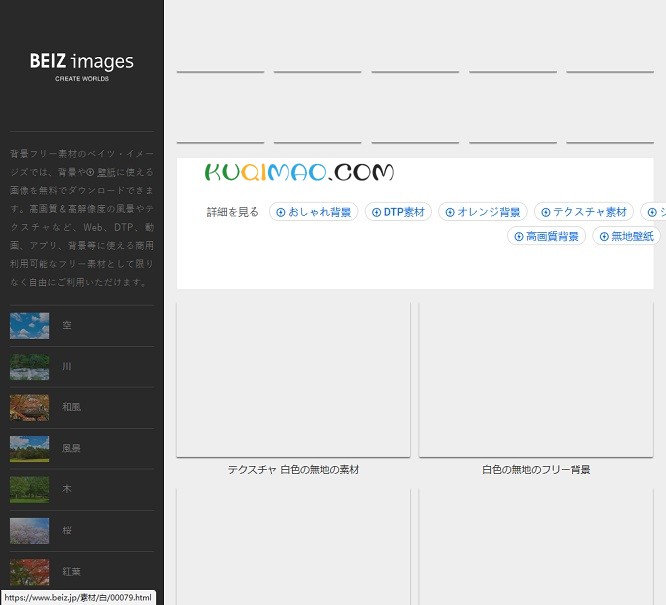The width and height of the screenshot is (666, 605).
Task: Open the テクスチャ素材 tag
Action: (x=584, y=212)
